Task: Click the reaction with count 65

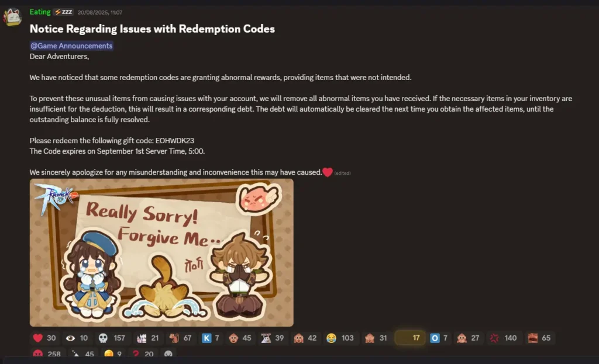Action: [539, 338]
